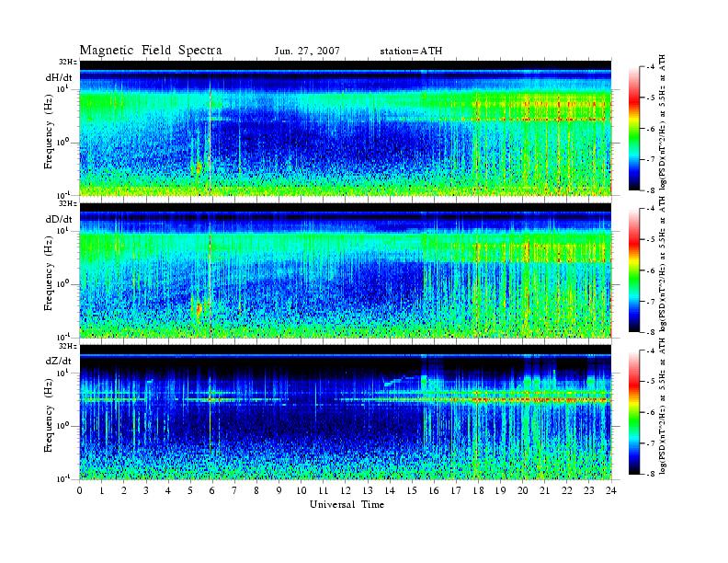Click hour 13 on the Universal Time axis
This screenshot has width=728, height=563.
368,490
